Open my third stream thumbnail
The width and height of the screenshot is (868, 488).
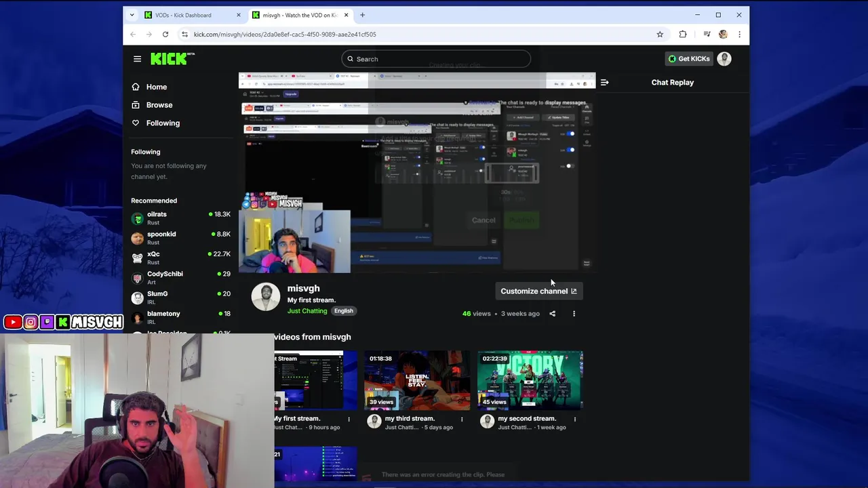tap(417, 380)
